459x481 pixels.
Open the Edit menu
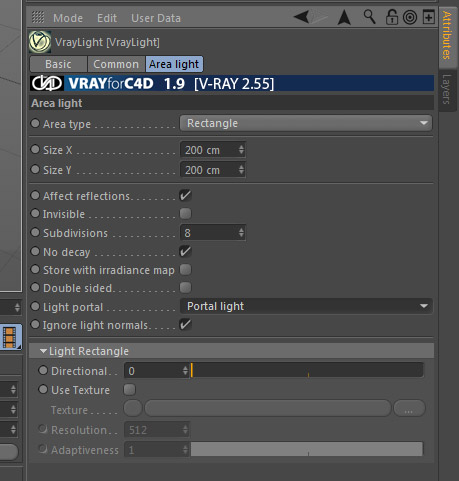click(107, 18)
